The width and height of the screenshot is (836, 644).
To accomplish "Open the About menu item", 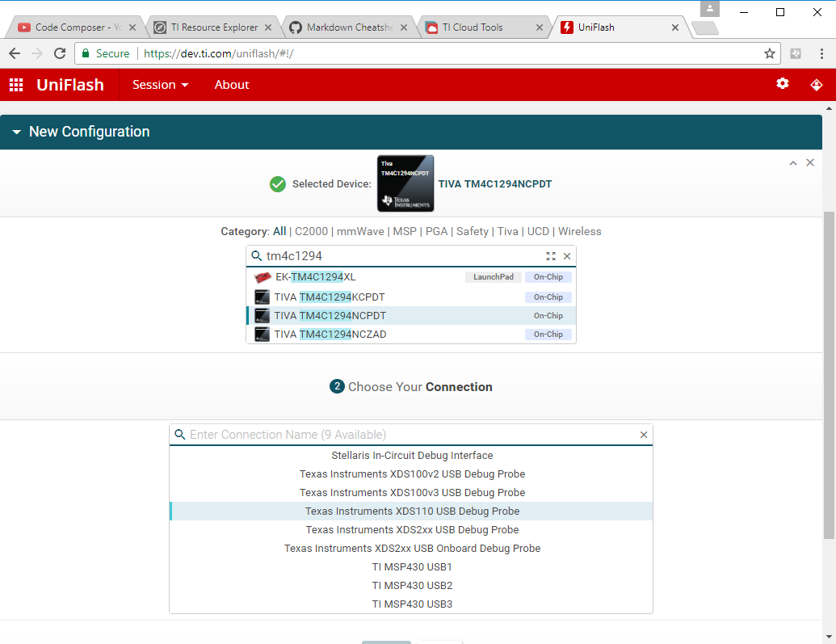I will [232, 85].
